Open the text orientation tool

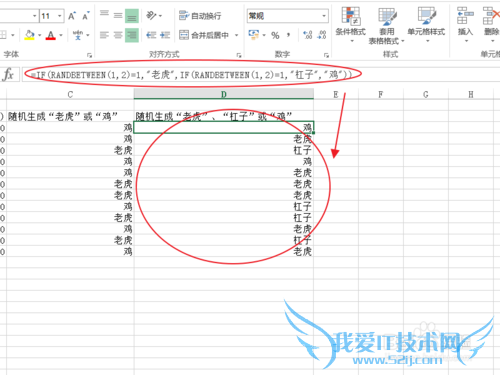click(x=151, y=15)
